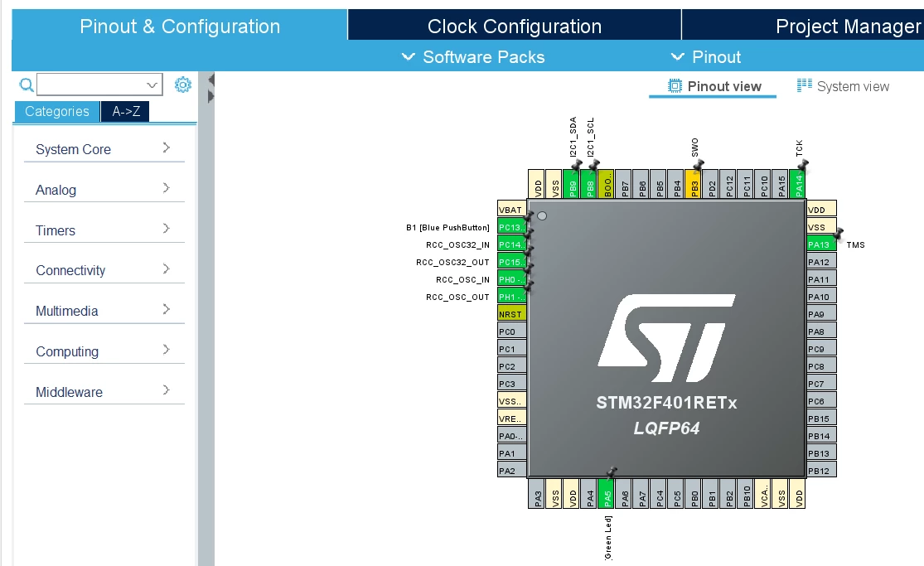Switch to the A->Z tab
This screenshot has width=924, height=566.
pyautogui.click(x=125, y=111)
